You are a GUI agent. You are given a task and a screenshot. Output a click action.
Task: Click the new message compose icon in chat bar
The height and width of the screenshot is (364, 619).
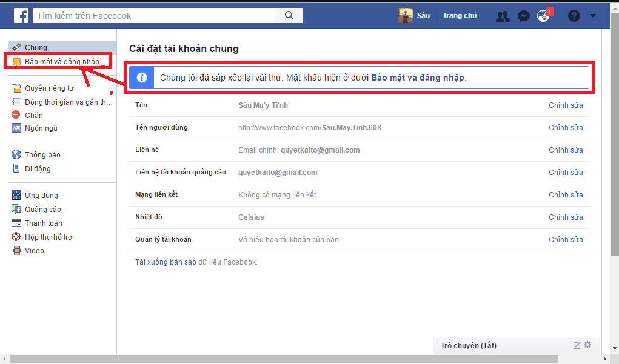pyautogui.click(x=577, y=345)
